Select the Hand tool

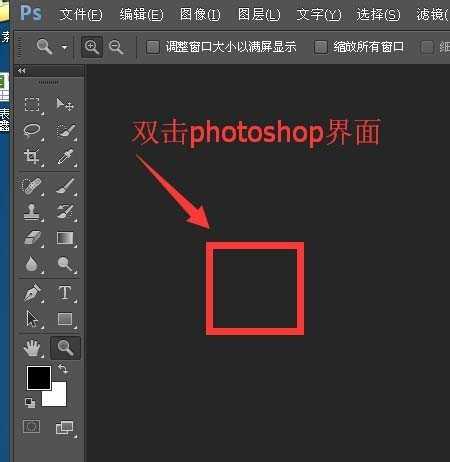pos(32,348)
